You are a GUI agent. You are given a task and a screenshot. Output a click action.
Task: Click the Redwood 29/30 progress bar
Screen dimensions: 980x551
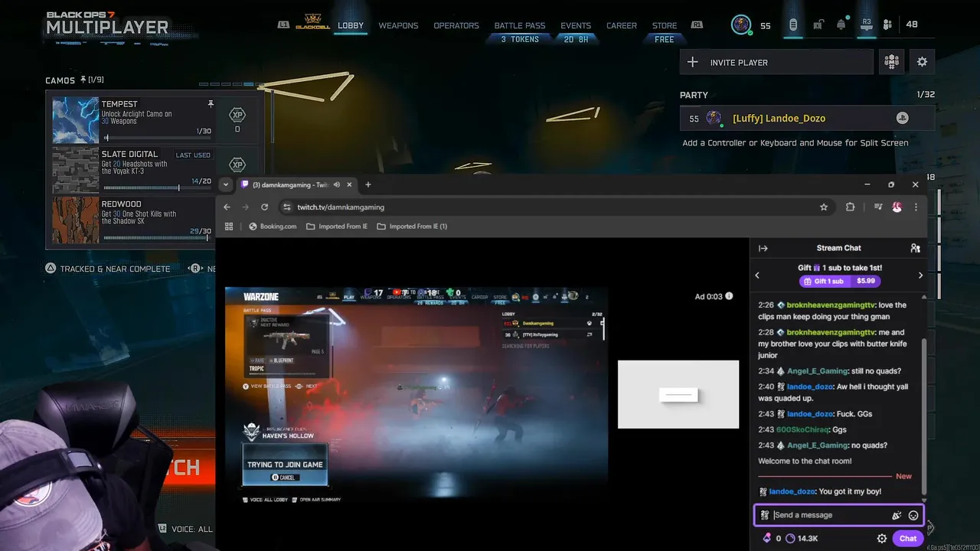coord(157,238)
